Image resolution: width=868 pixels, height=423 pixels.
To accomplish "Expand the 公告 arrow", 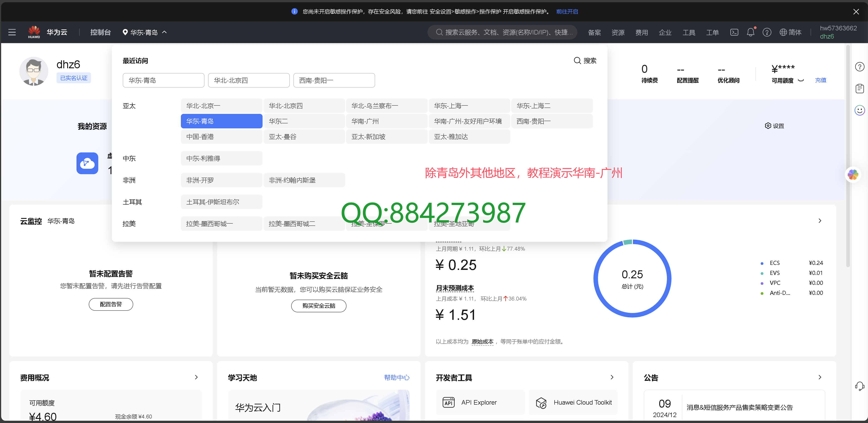I will 820,377.
